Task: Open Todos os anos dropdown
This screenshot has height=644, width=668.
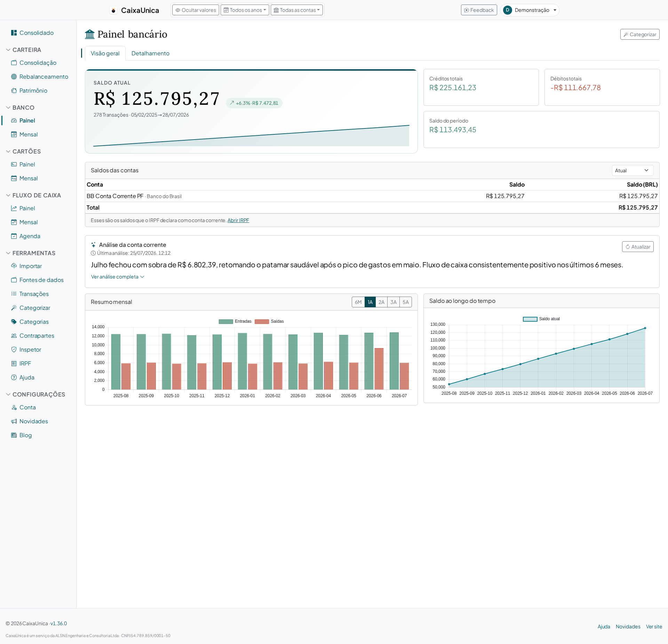Action: (x=245, y=10)
